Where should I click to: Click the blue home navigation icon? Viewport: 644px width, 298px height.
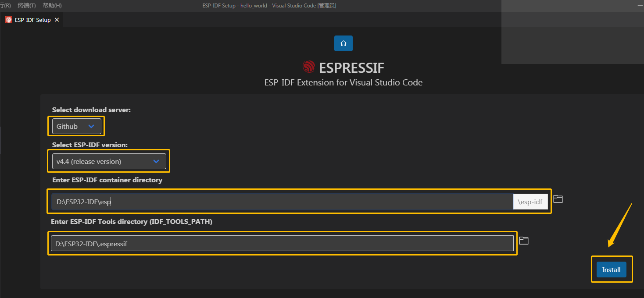pos(343,43)
